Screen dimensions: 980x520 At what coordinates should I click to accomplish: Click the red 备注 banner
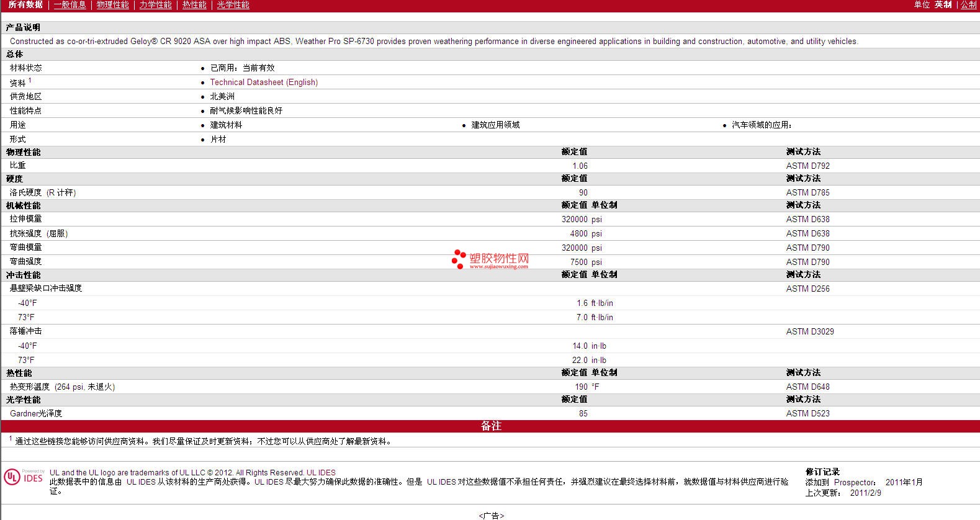click(x=490, y=426)
